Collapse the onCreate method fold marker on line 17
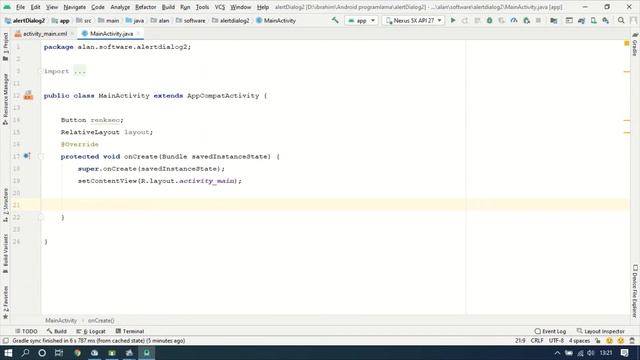This screenshot has width=640, height=360. coord(41,156)
